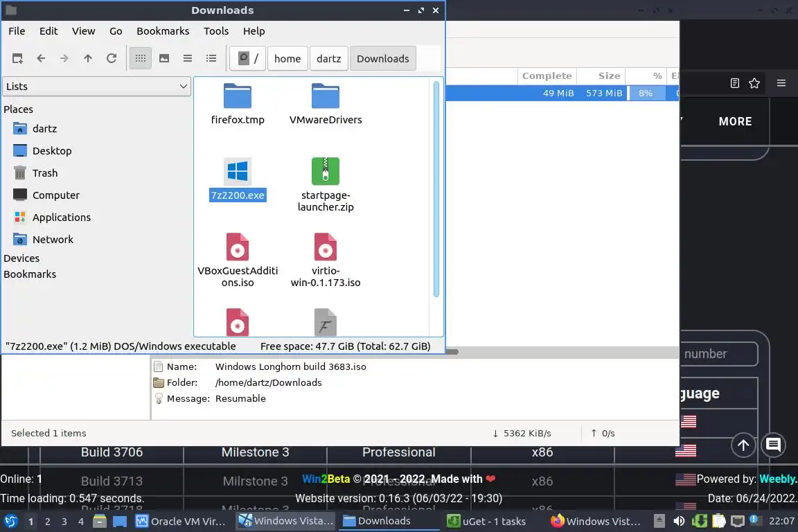Select VBoxGuestAdditions.iso disc image
798x532 pixels.
tap(238, 260)
